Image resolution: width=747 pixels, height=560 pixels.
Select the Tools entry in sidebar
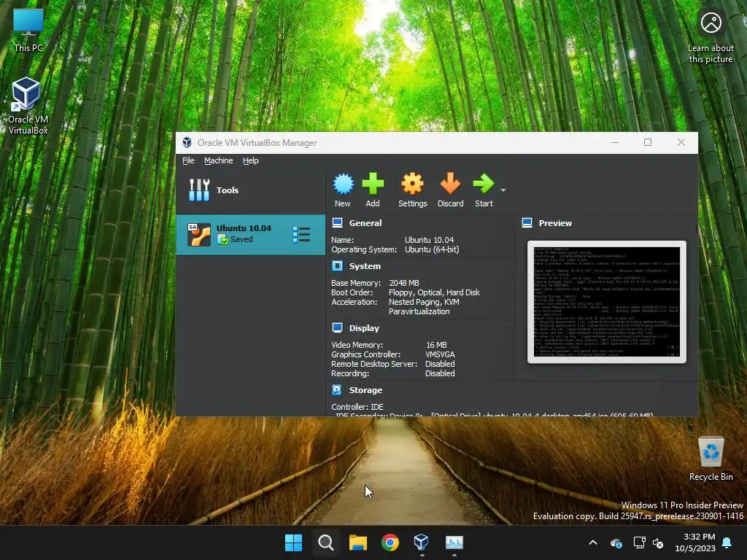click(251, 190)
